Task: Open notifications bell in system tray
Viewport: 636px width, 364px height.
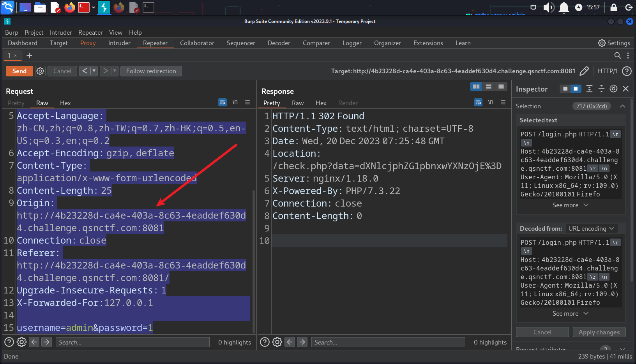Action: [x=564, y=7]
